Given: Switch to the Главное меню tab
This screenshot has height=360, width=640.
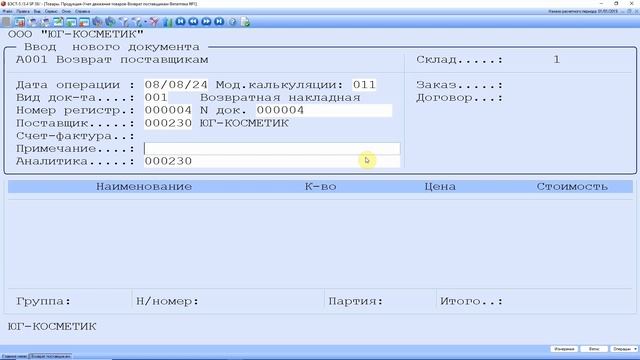Looking at the screenshot, I should click(x=14, y=356).
